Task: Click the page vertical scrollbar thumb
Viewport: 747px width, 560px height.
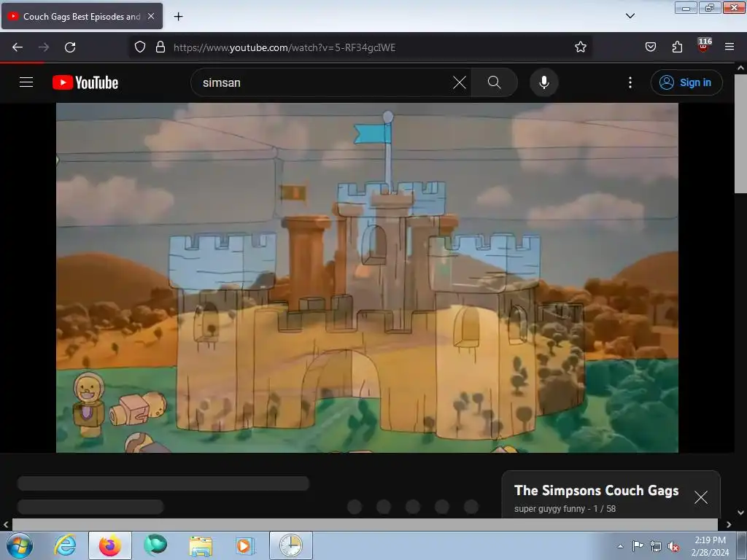Action: (740, 133)
